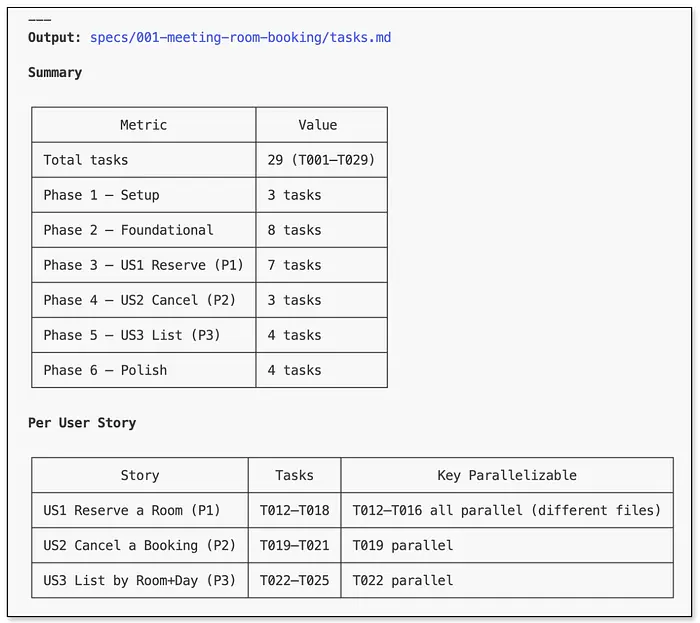Select 'Phase 3 — US1 Reserve (P1)' cell
Image resolution: width=700 pixels, height=623 pixels.
click(x=143, y=265)
